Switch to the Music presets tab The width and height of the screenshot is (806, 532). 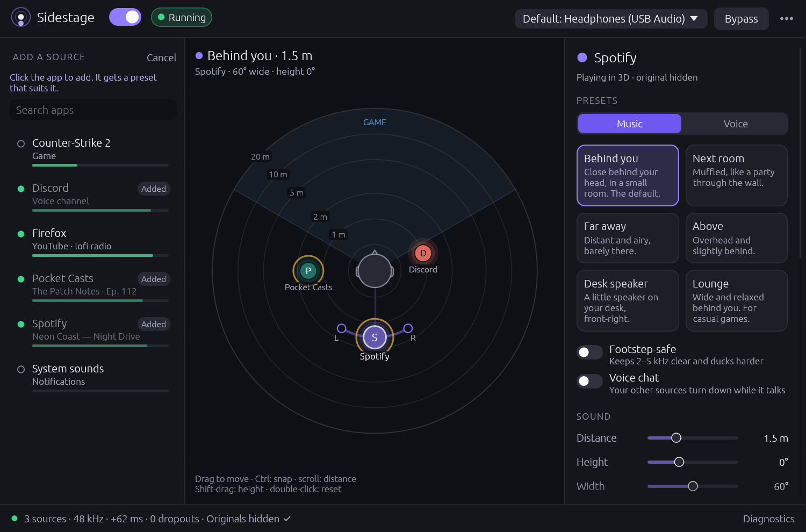(630, 124)
